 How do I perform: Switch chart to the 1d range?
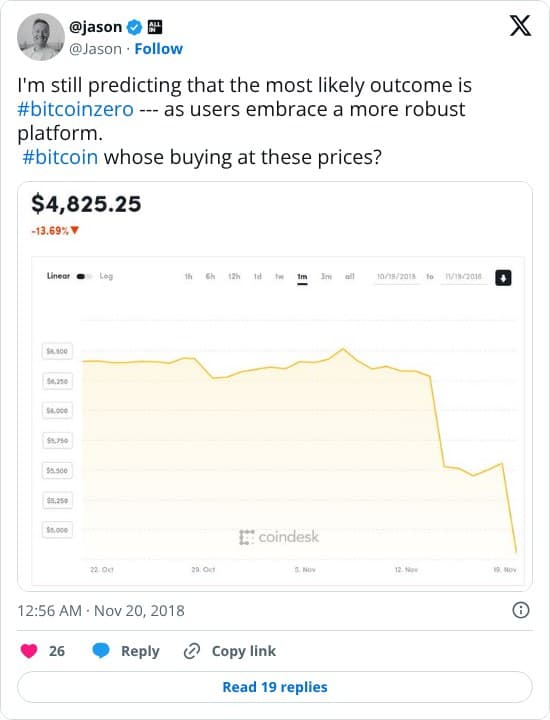pyautogui.click(x=258, y=276)
